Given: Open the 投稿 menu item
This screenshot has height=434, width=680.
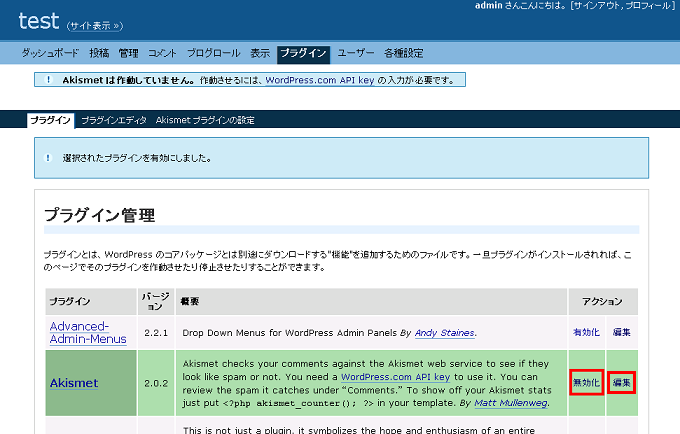Looking at the screenshot, I should 99,53.
